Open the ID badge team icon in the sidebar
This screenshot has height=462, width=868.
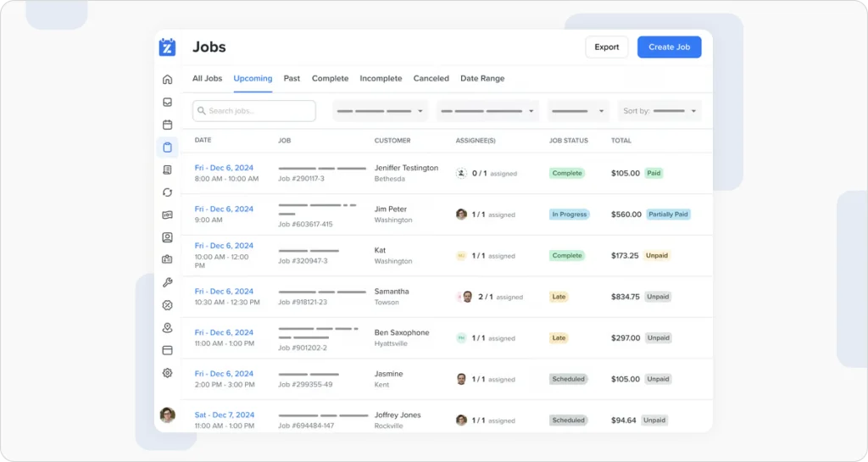click(x=167, y=259)
